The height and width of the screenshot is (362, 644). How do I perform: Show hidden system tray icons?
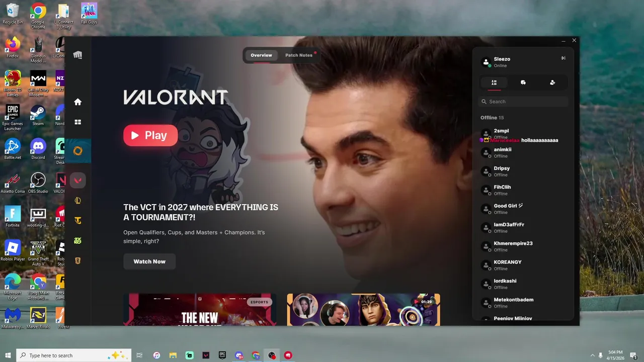592,355
